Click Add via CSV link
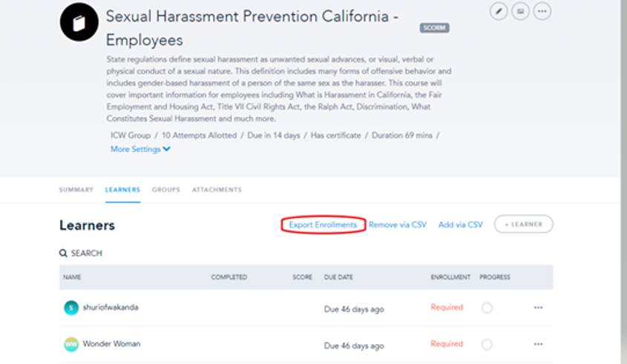The width and height of the screenshot is (627, 364). click(x=460, y=225)
